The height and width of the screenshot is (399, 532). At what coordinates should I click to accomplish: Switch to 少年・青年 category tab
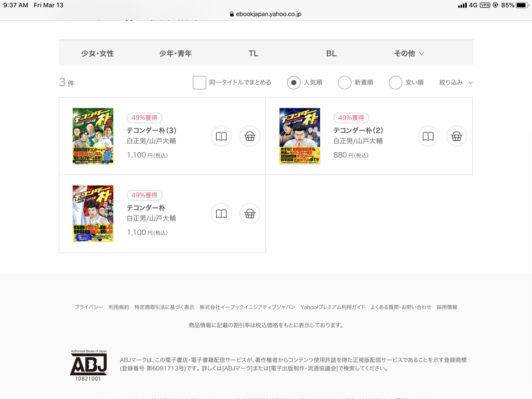click(176, 54)
